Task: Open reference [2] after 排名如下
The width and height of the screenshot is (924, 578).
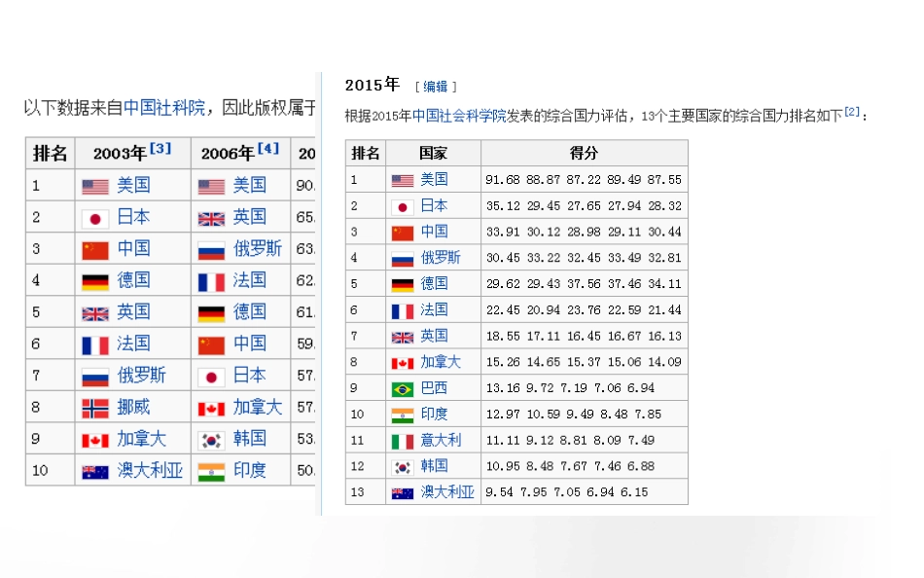Action: pos(851,112)
